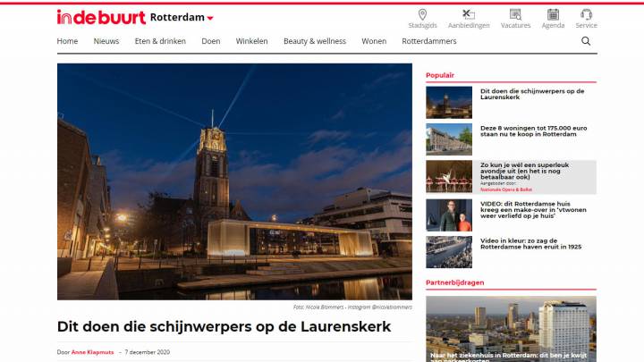
Task: Select the Eten & drinken menu
Action: click(x=160, y=41)
